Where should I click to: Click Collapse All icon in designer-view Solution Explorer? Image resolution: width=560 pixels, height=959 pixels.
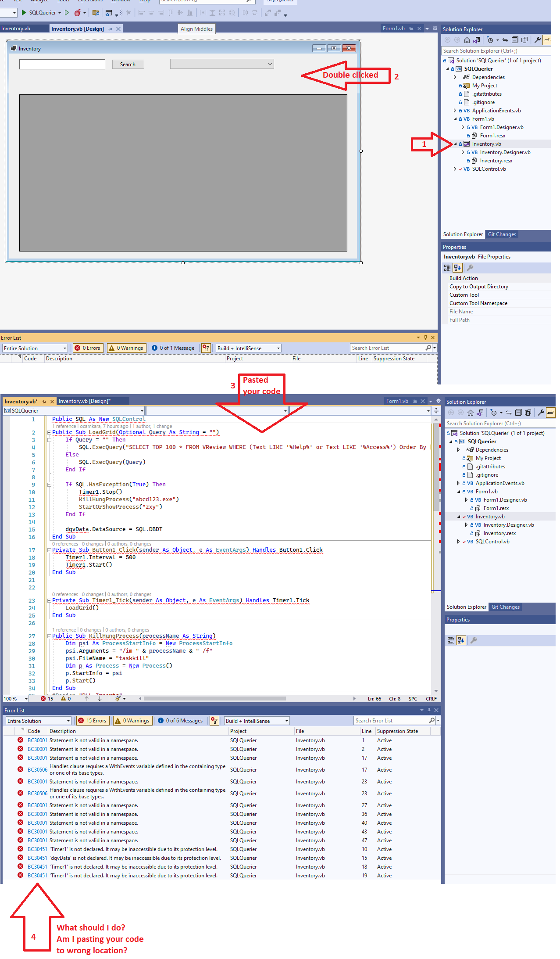point(515,40)
